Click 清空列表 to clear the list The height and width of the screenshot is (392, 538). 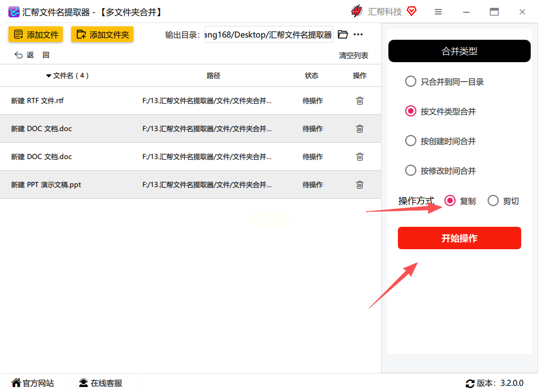pos(354,55)
